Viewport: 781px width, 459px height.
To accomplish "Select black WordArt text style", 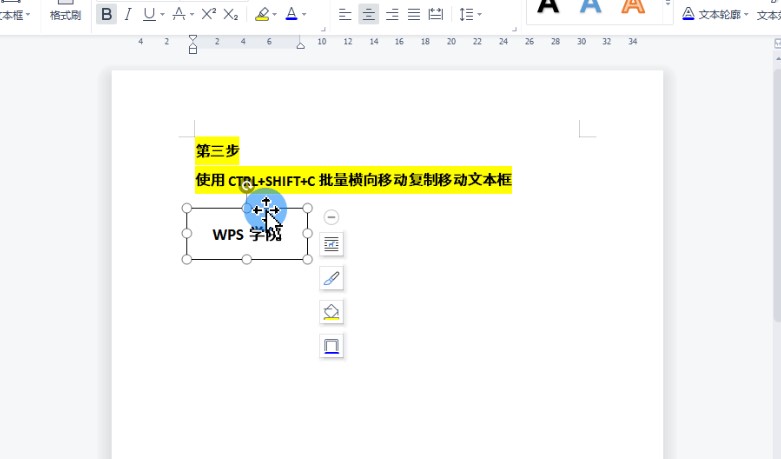I will click(548, 7).
